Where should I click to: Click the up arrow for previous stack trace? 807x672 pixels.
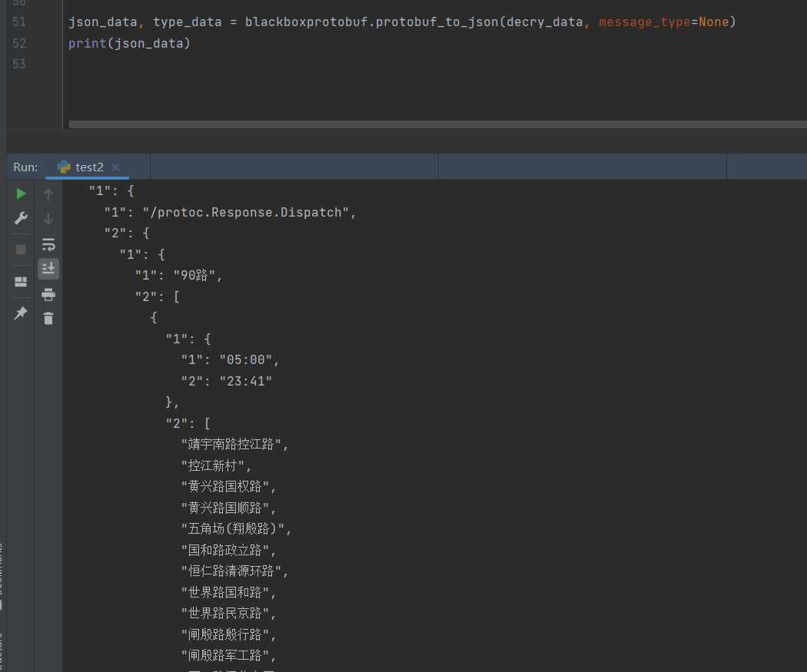[48, 194]
